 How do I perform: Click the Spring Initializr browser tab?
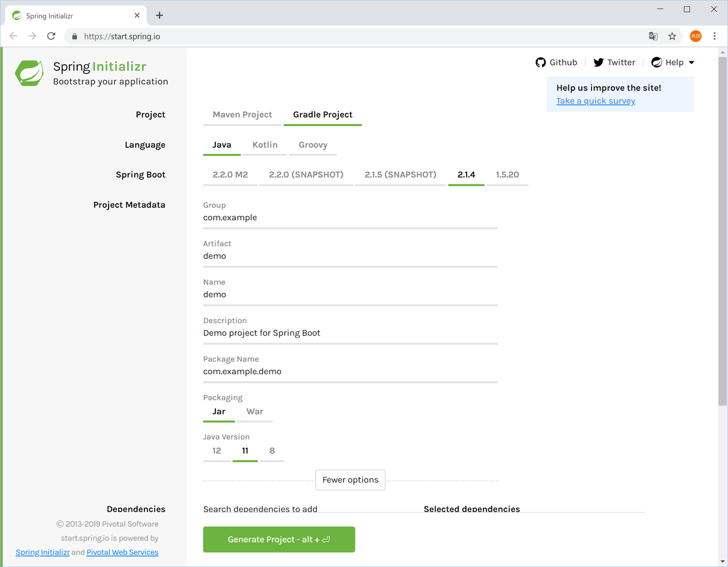(77, 16)
